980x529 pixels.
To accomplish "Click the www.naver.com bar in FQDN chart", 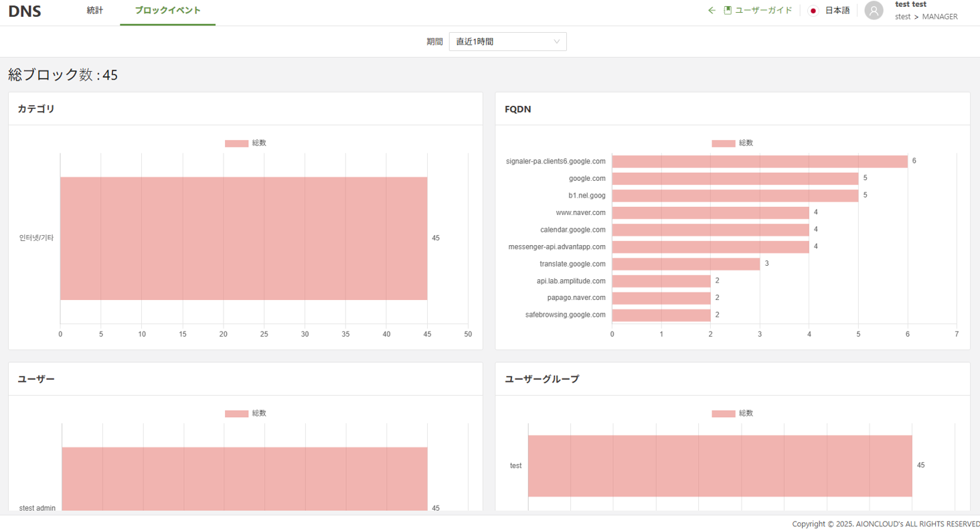I will [x=710, y=213].
